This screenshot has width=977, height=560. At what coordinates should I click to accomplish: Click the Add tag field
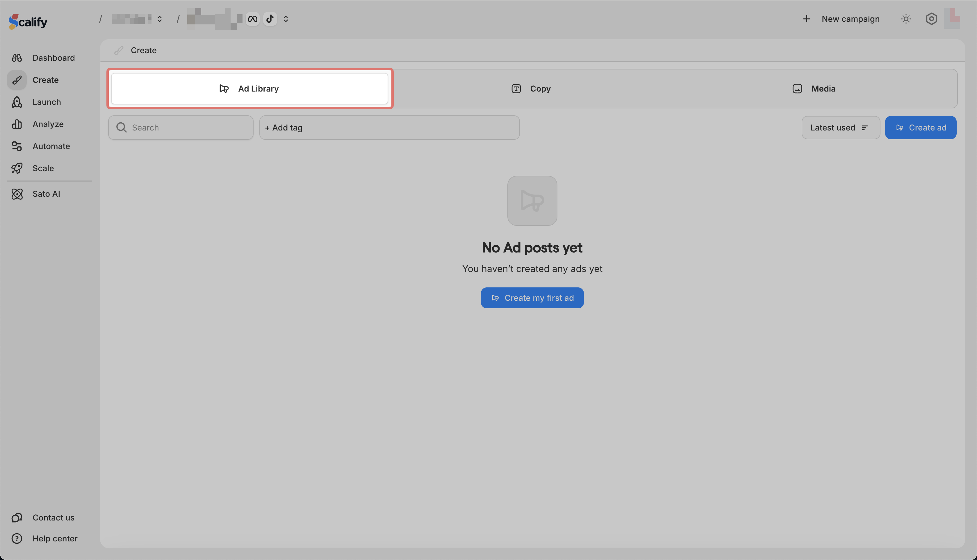point(389,128)
